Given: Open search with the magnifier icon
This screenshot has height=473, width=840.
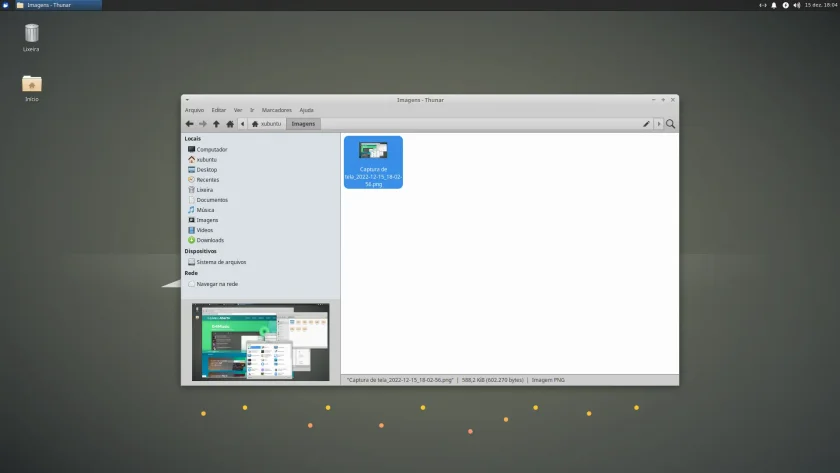Looking at the screenshot, I should [670, 124].
